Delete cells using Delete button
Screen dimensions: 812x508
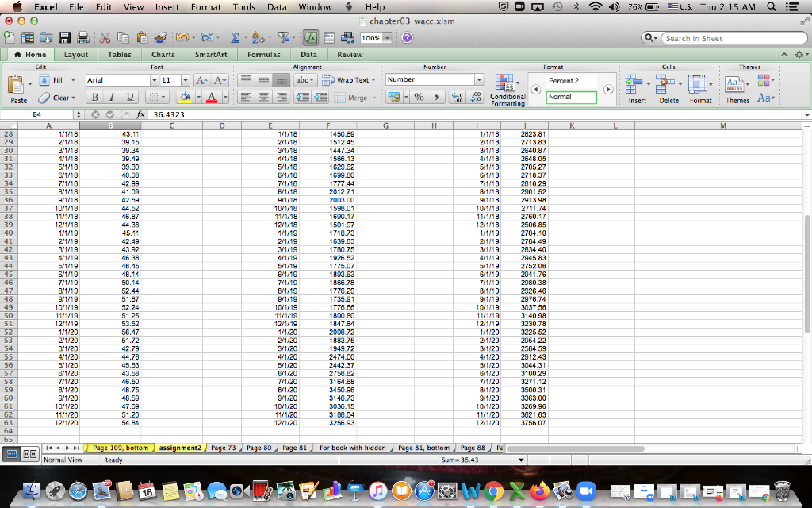(668, 89)
